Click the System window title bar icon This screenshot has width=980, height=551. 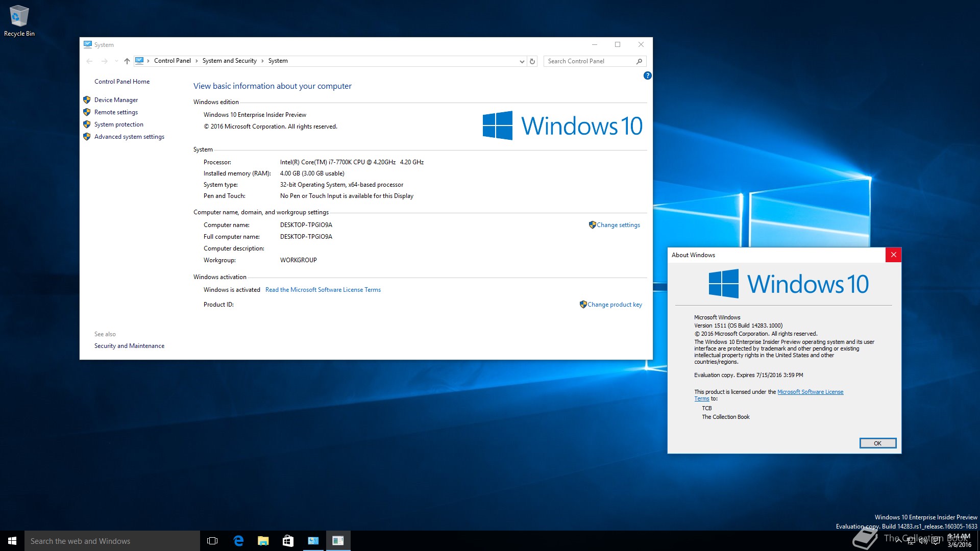pos(88,44)
